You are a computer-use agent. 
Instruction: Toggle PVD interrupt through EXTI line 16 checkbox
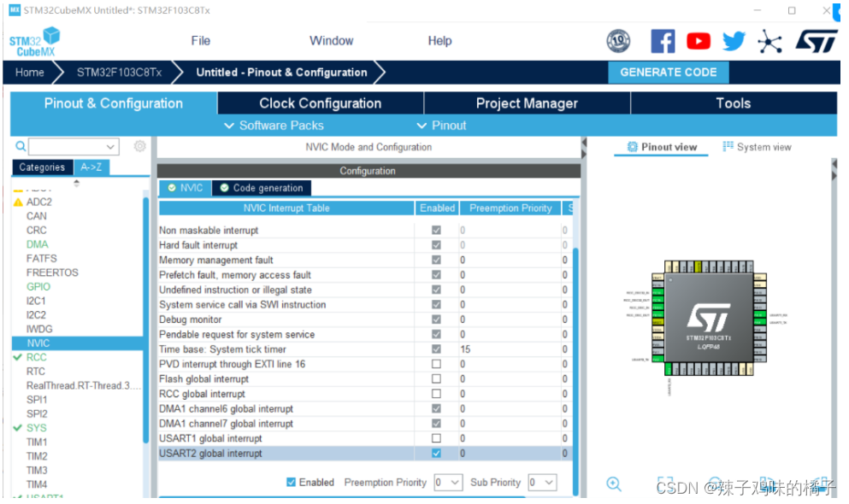click(436, 364)
